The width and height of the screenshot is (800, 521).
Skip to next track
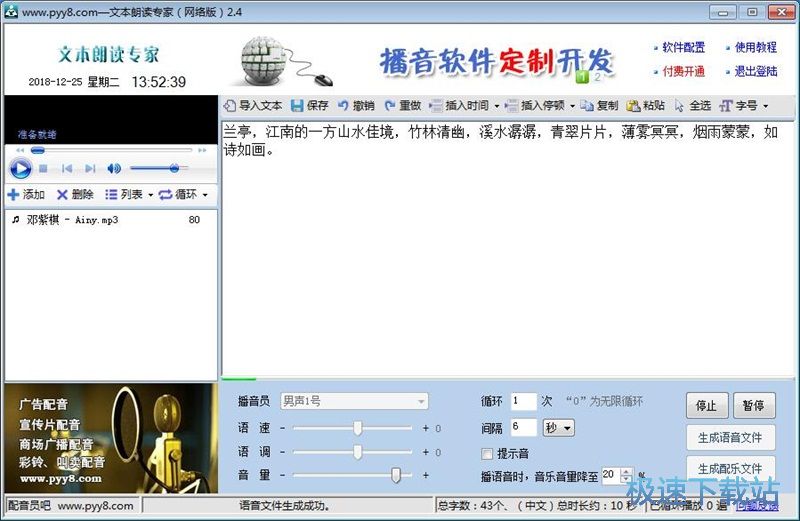pos(90,168)
